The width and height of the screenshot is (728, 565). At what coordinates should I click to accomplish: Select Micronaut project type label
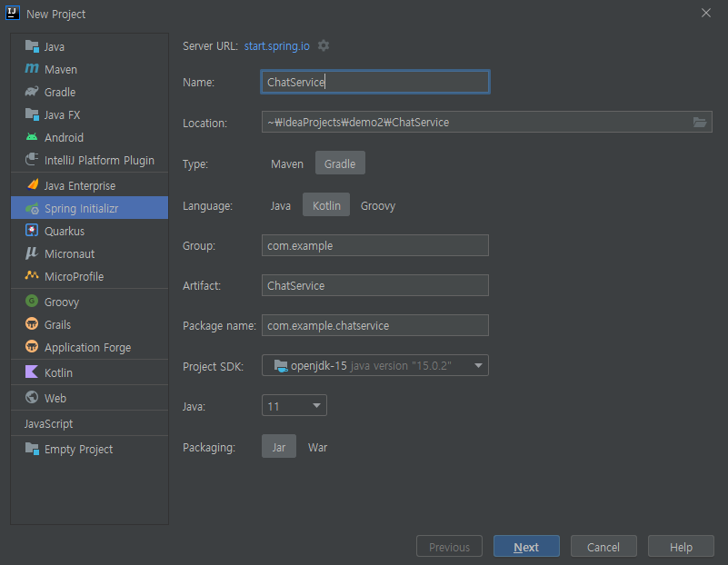[70, 253]
